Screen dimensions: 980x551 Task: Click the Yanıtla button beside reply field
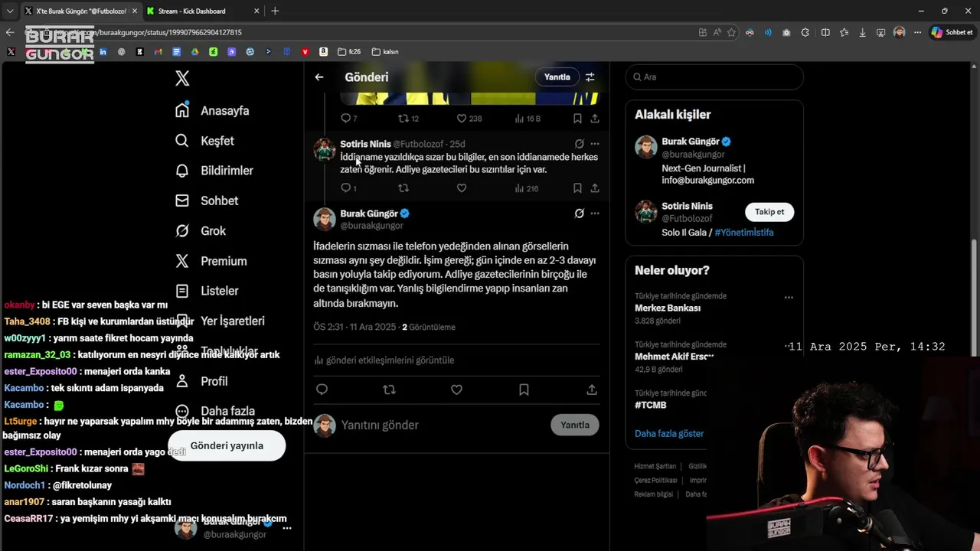pyautogui.click(x=575, y=425)
